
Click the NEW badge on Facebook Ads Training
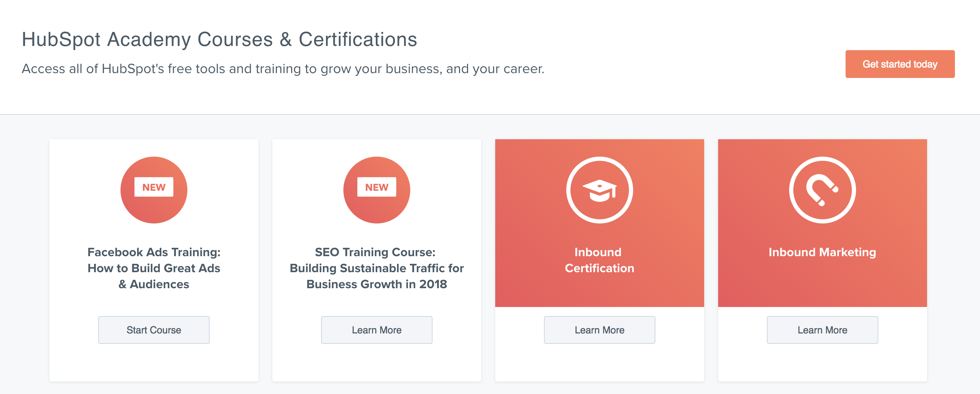pyautogui.click(x=154, y=186)
